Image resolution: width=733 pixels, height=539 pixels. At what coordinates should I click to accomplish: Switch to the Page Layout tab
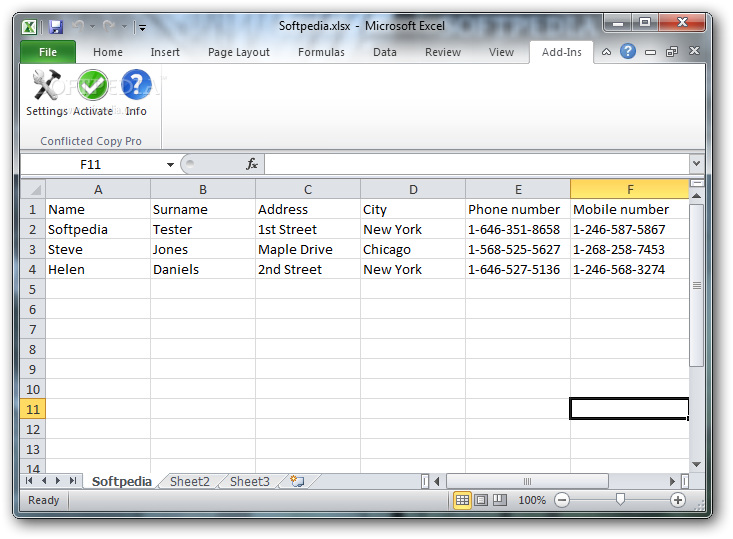tap(239, 52)
